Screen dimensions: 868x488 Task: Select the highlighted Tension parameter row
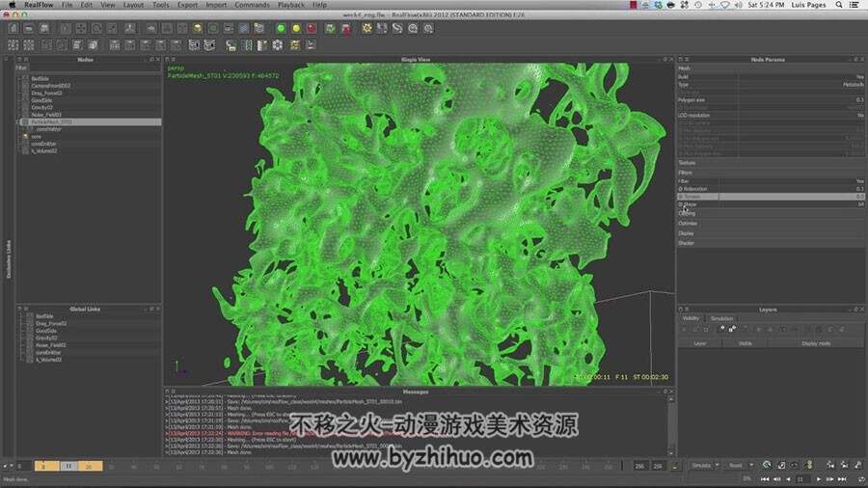click(771, 197)
